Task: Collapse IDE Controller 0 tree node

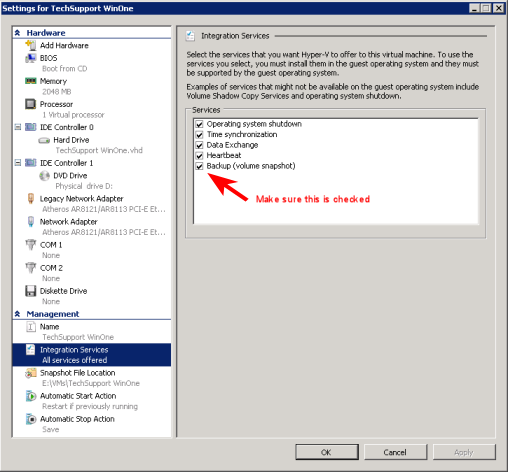Action: point(18,127)
